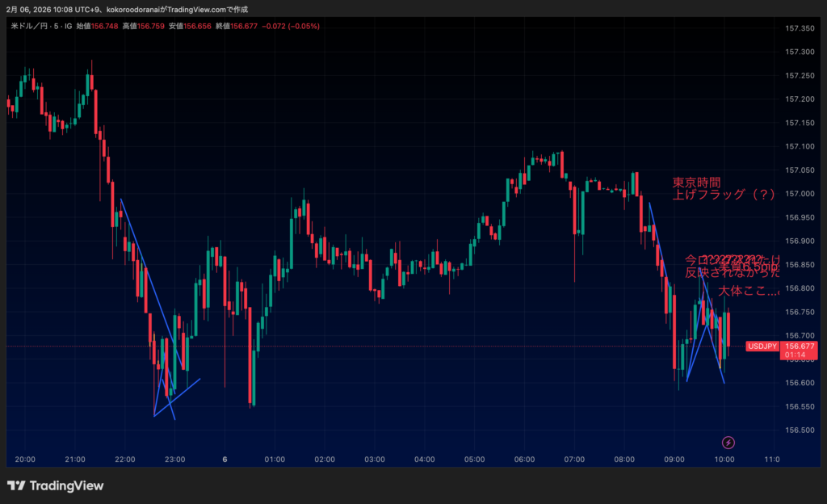Select the 東京時間 上げフラッグ annotation text
Viewport: 827px width, 504px height.
coord(723,188)
